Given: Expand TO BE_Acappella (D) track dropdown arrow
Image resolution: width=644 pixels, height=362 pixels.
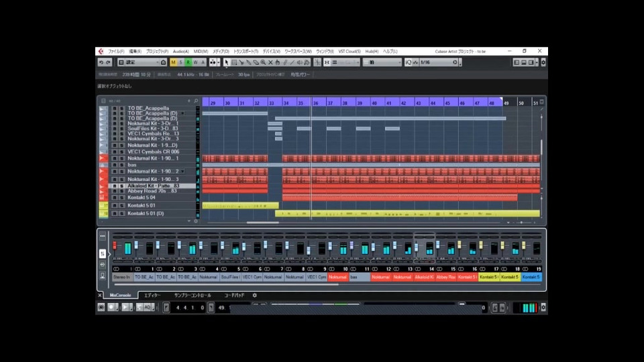Looking at the screenshot, I should (x=182, y=113).
